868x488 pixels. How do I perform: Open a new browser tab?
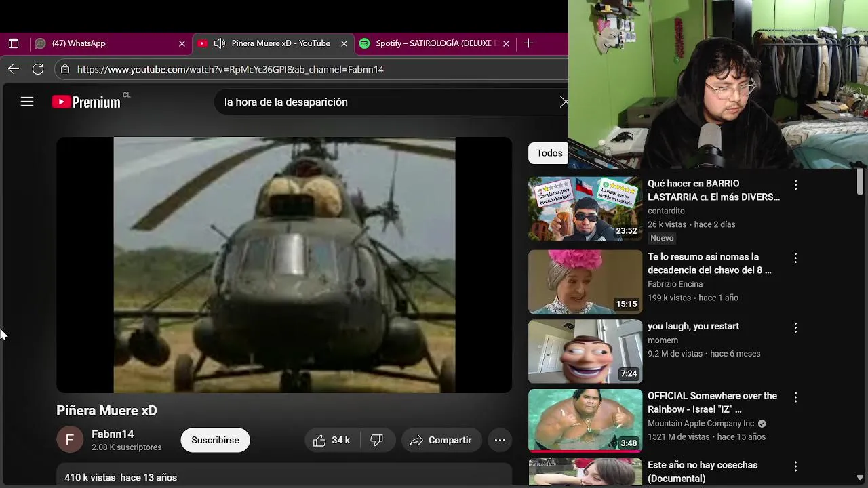528,43
